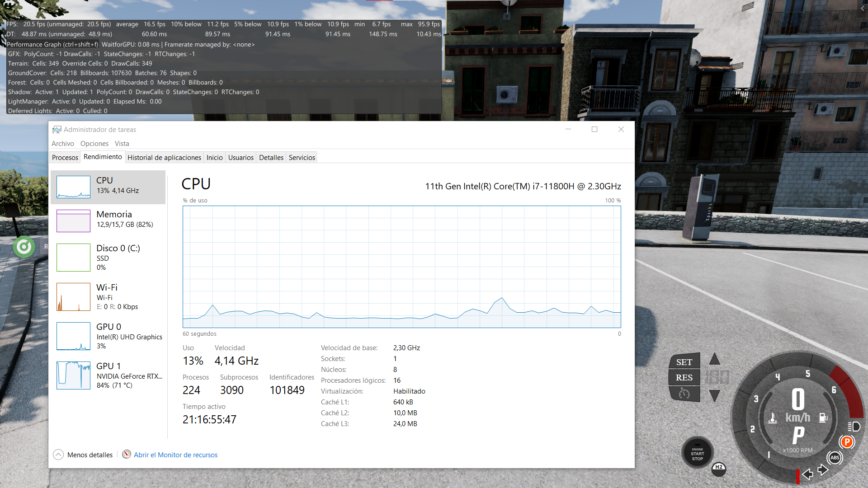Click the ABS indicator icon
Viewport: 868px width, 488px height.
(835, 458)
